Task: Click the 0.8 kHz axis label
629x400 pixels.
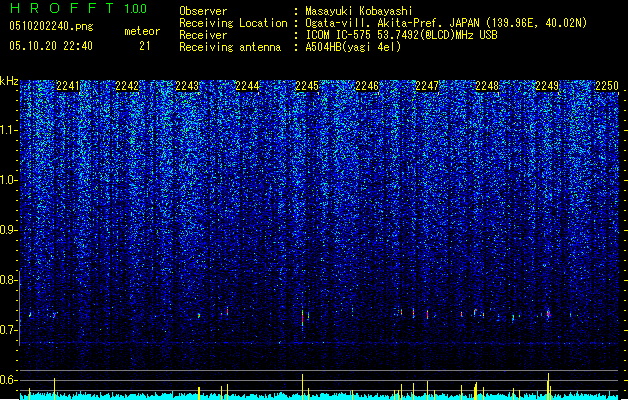Action: click(9, 280)
